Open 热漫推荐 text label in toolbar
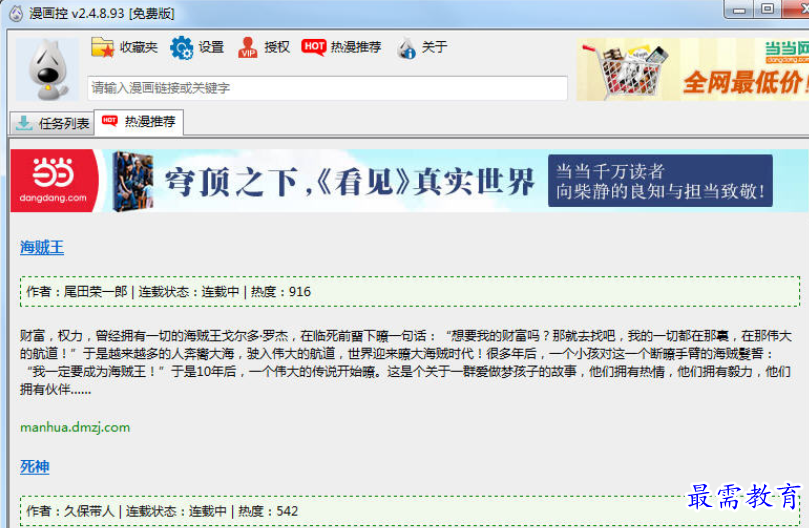 pyautogui.click(x=355, y=47)
